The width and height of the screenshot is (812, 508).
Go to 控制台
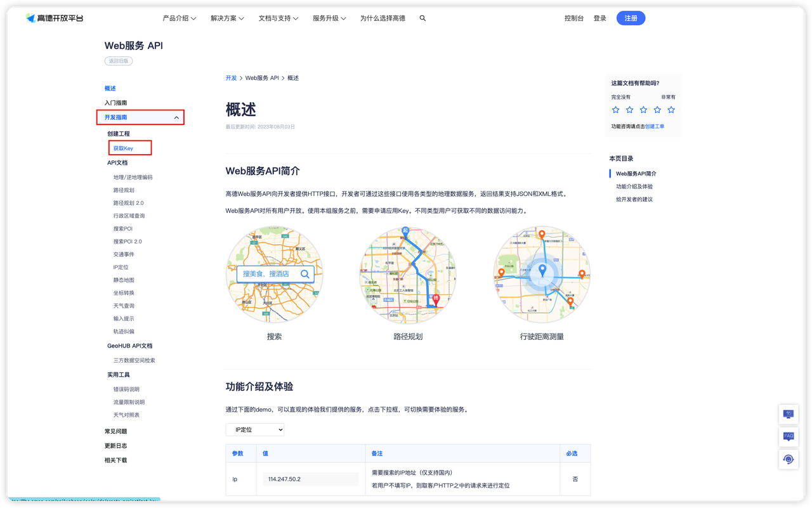coord(574,18)
